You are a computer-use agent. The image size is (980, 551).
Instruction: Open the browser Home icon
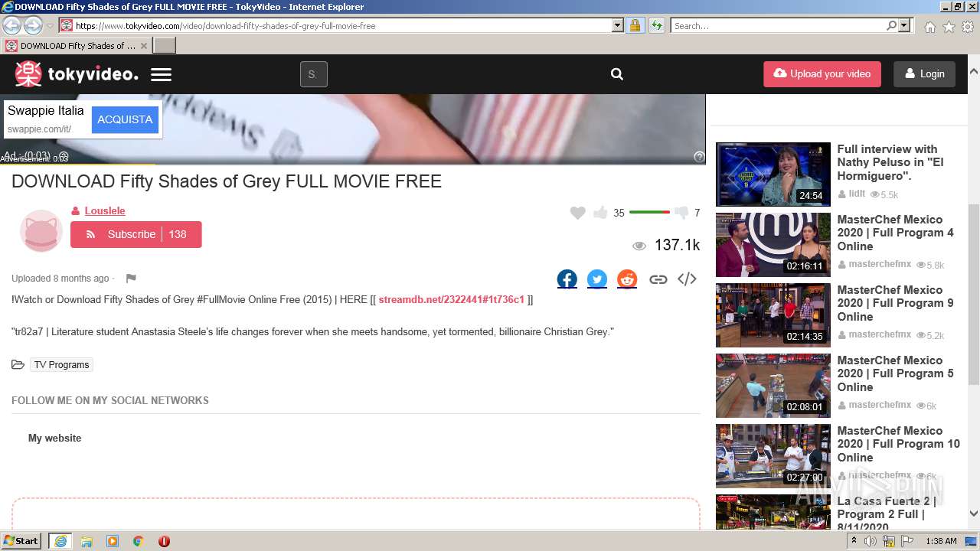929,27
